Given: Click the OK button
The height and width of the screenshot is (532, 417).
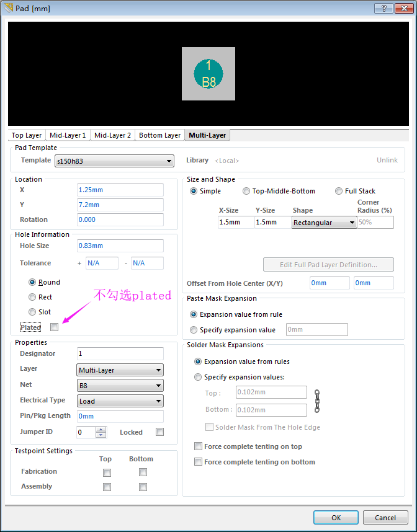Looking at the screenshot, I should pos(336,517).
